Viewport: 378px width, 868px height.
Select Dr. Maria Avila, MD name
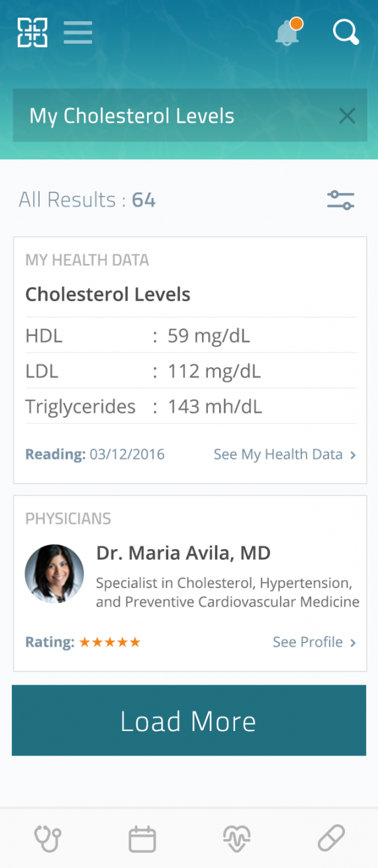coord(183,553)
